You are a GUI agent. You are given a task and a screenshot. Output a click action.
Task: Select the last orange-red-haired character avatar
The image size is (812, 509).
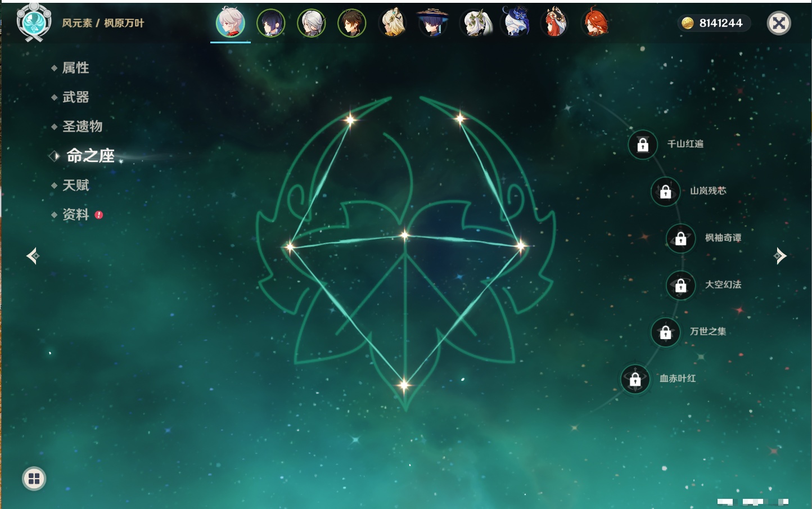(x=595, y=22)
